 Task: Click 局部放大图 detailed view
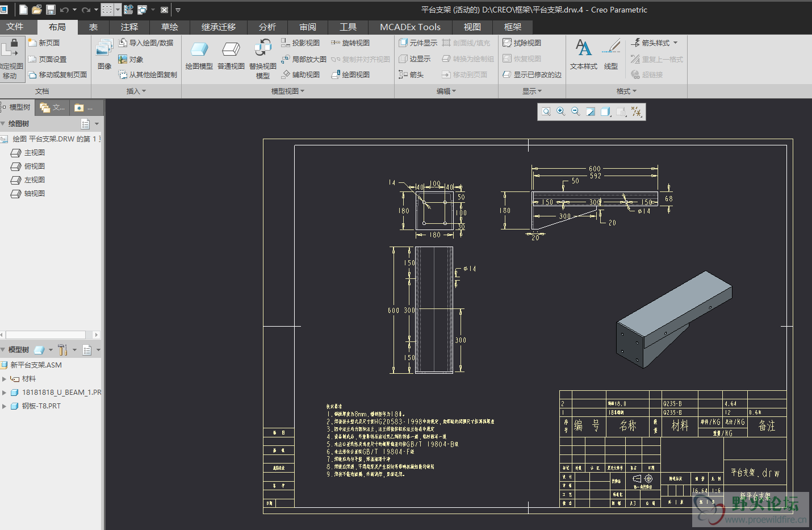(304, 59)
